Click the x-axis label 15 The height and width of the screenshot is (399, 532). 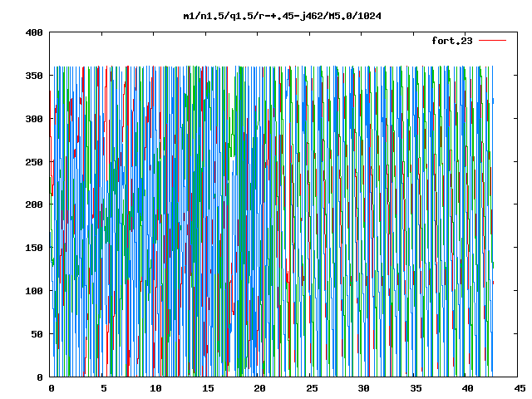208,388
